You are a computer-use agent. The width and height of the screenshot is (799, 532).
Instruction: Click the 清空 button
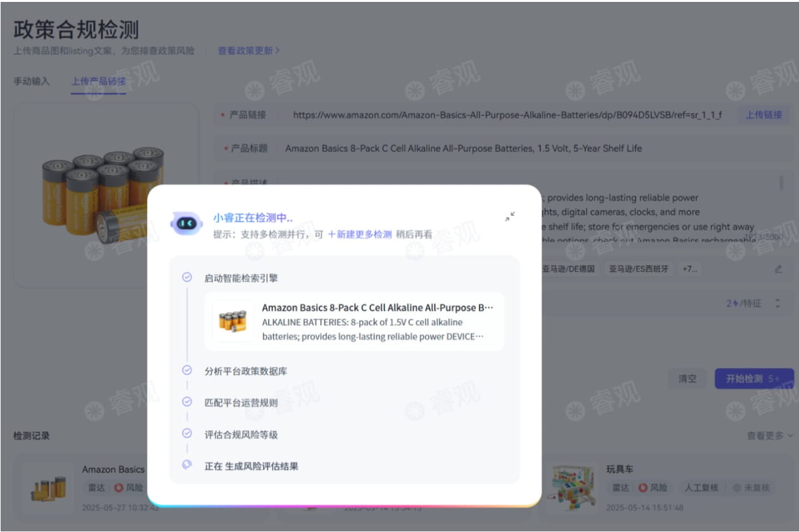[x=687, y=379]
